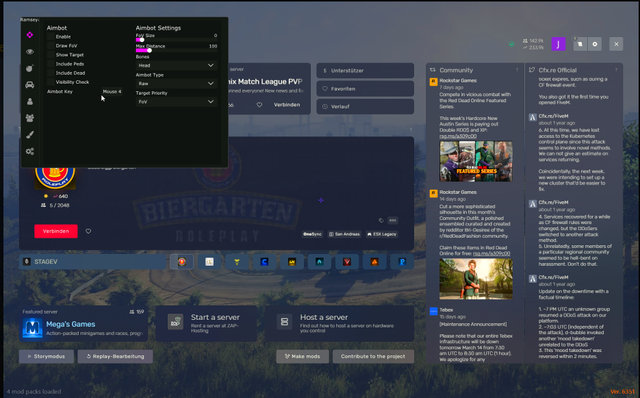Image resolution: width=640 pixels, height=398 pixels.
Task: Open rsg.ms link in Featured Series post
Action: (458, 136)
